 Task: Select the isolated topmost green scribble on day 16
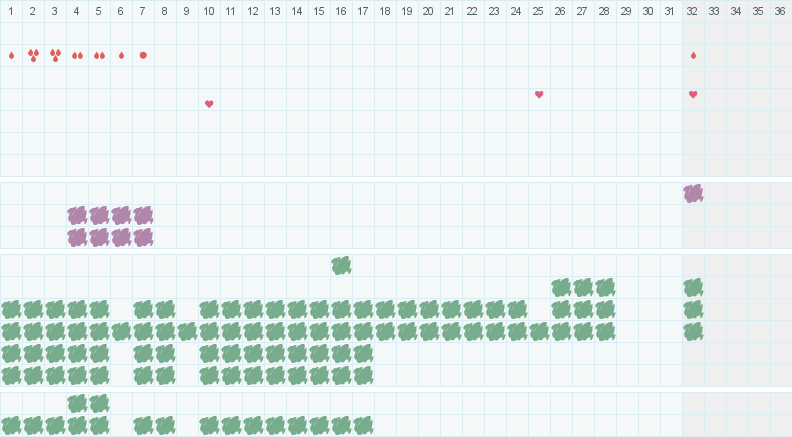[x=341, y=265]
